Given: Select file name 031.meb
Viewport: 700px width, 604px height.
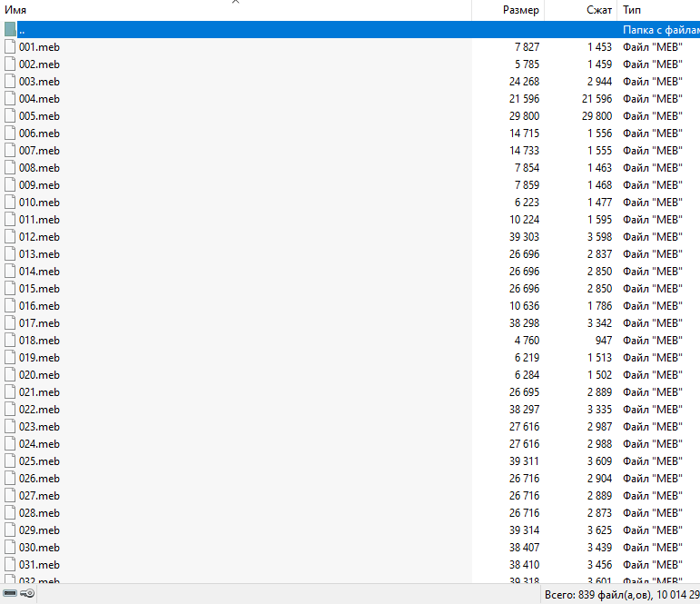Looking at the screenshot, I should tap(39, 565).
